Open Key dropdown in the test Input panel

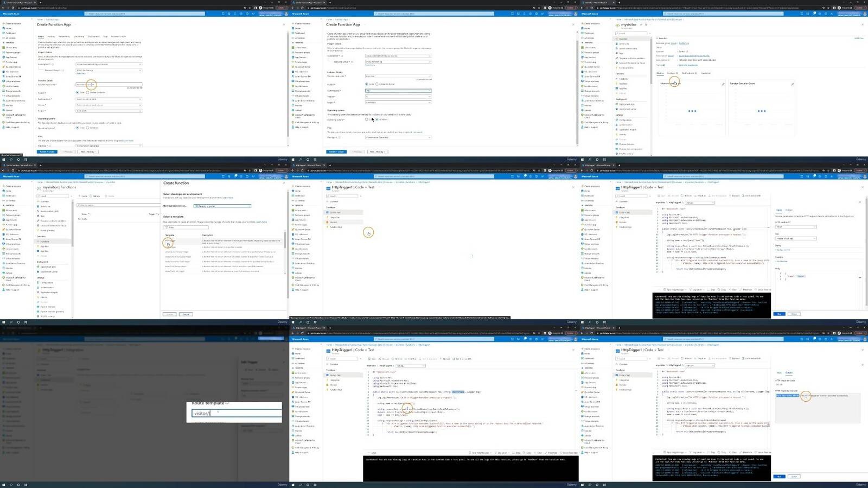pos(795,238)
